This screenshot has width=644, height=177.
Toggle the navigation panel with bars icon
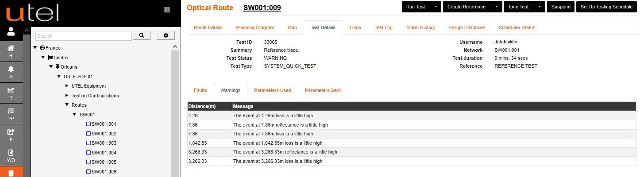tap(167, 10)
